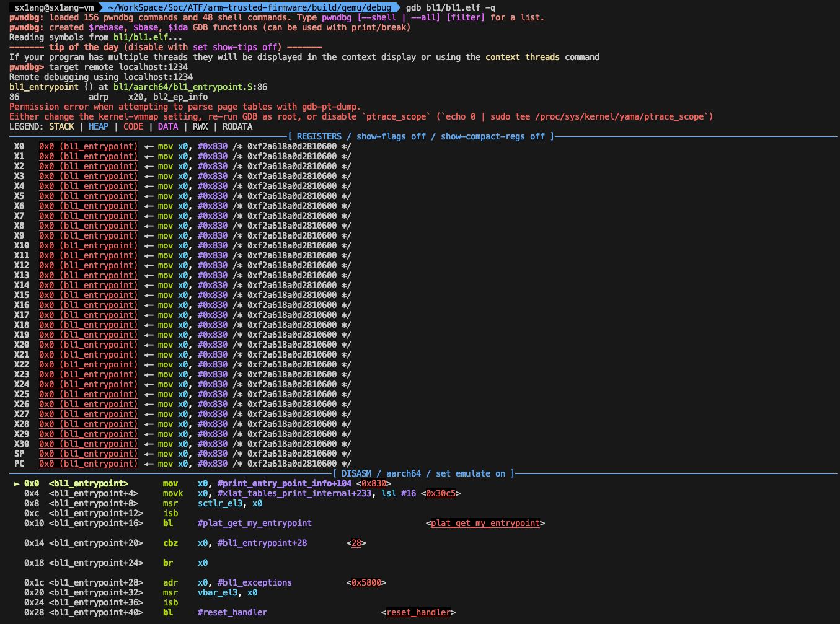The image size is (840, 624).
Task: Click the 0x5800 bl1_exceptions address link
Action: 367,582
